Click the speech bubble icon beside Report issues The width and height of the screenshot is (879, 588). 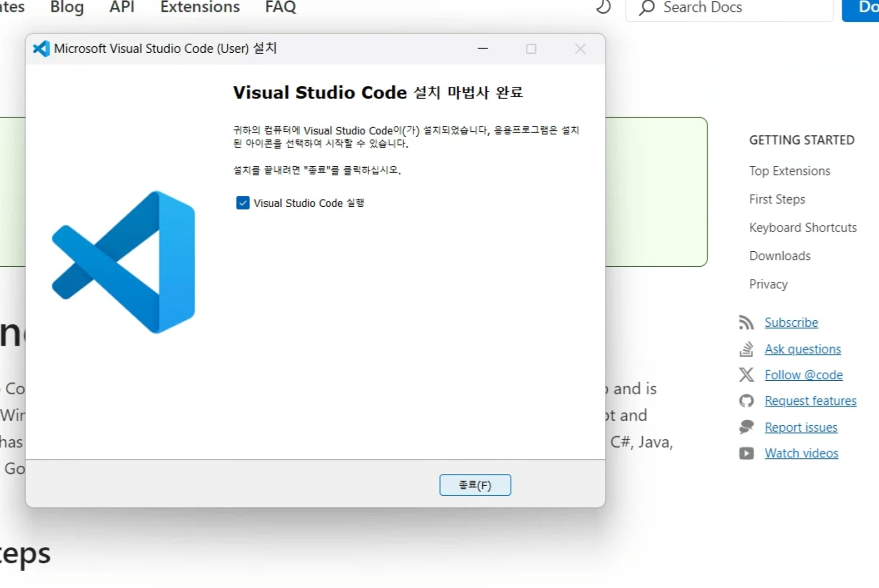coord(746,427)
